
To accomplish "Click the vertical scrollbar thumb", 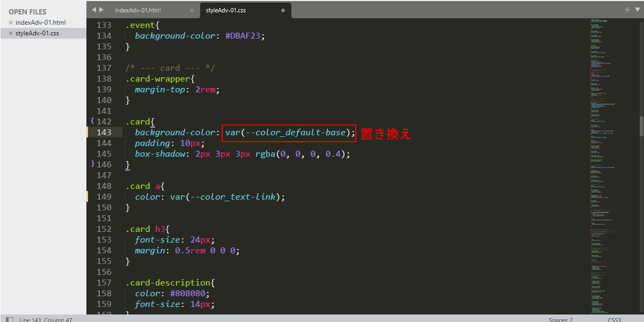I will click(x=641, y=126).
